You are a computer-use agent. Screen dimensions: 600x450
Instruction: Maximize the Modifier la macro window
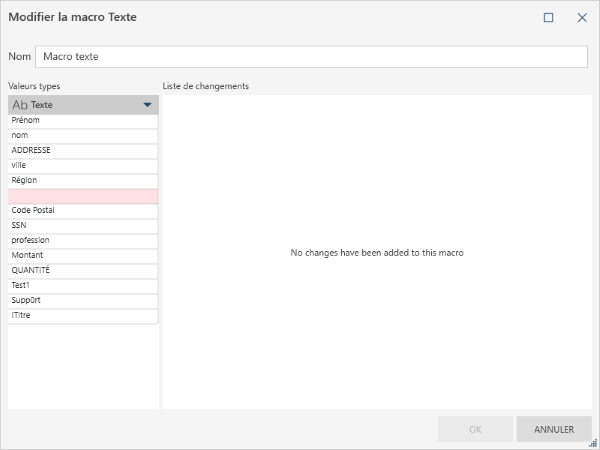548,18
